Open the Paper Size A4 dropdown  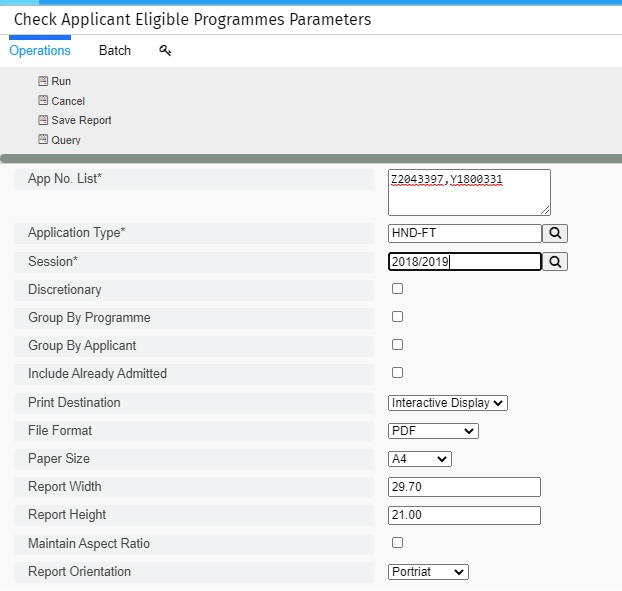tap(420, 459)
